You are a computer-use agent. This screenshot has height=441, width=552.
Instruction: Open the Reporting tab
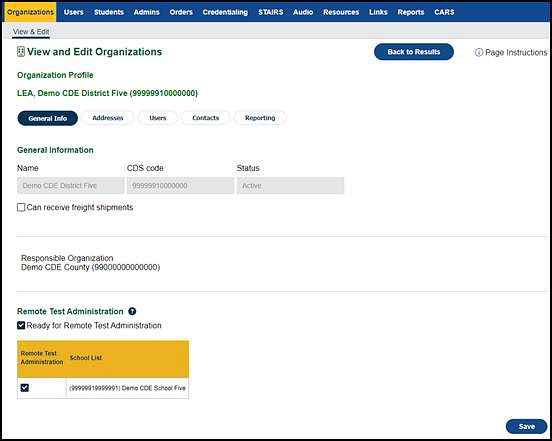(260, 118)
